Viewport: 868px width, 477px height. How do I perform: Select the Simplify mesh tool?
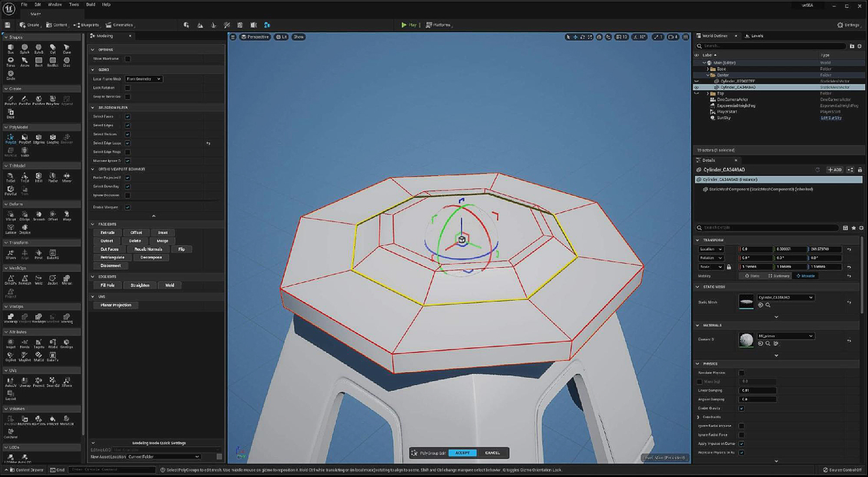click(10, 280)
